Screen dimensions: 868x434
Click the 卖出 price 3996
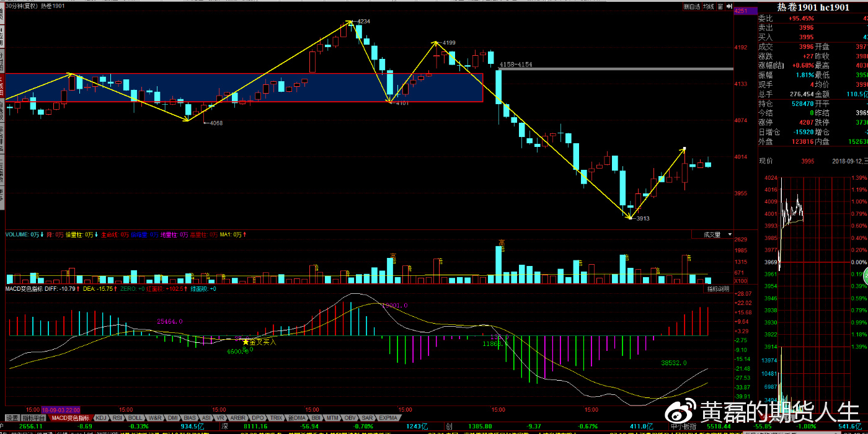coord(806,27)
